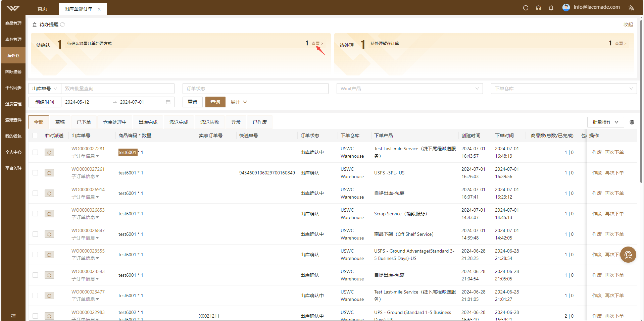Click on-time delivery icon for WO0000026847
Viewport: 644px width, 321px height.
(49, 234)
